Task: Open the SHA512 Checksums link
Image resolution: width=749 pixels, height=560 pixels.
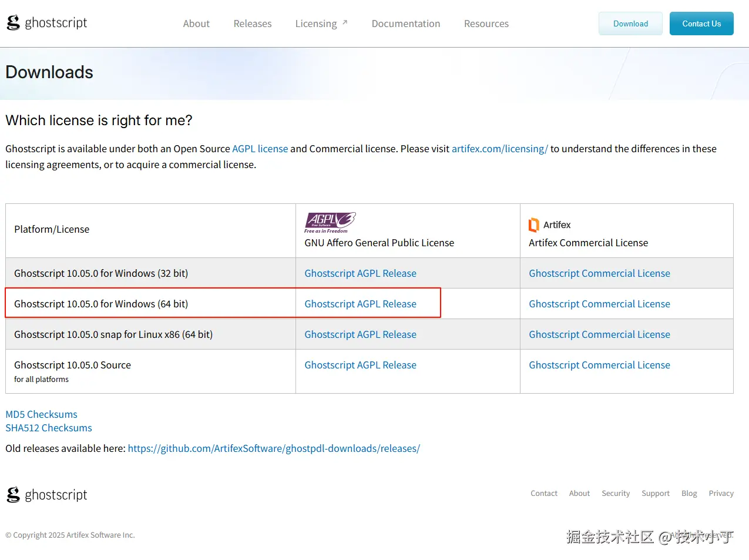Action: pos(49,428)
